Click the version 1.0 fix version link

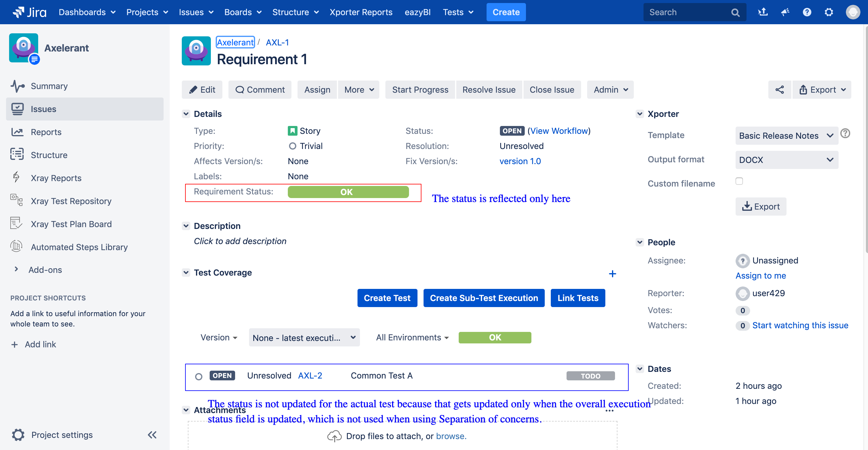(520, 161)
